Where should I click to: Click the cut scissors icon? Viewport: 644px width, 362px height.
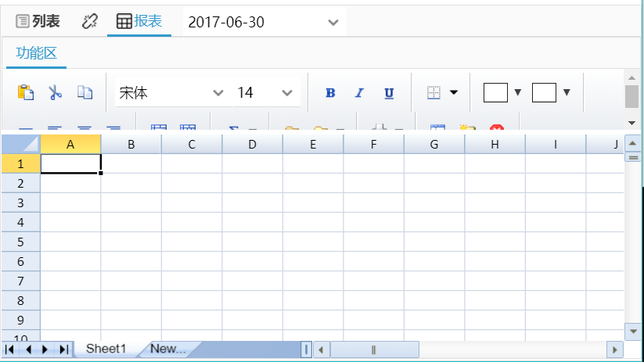tap(55, 92)
